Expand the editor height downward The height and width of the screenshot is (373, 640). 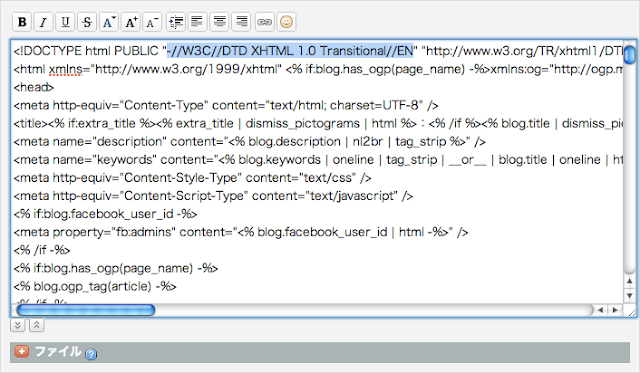pyautogui.click(x=18, y=325)
